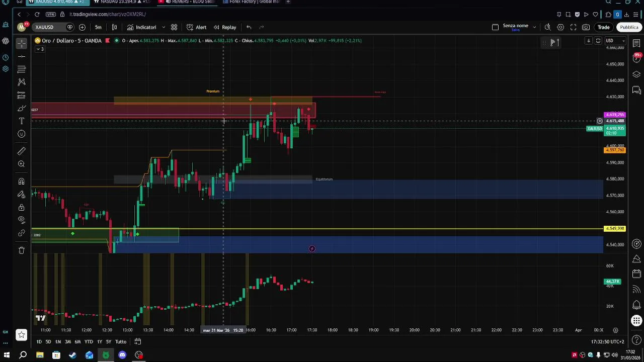The width and height of the screenshot is (644, 362).
Task: Open the Fibonacci and Gann tools
Action: [21, 69]
